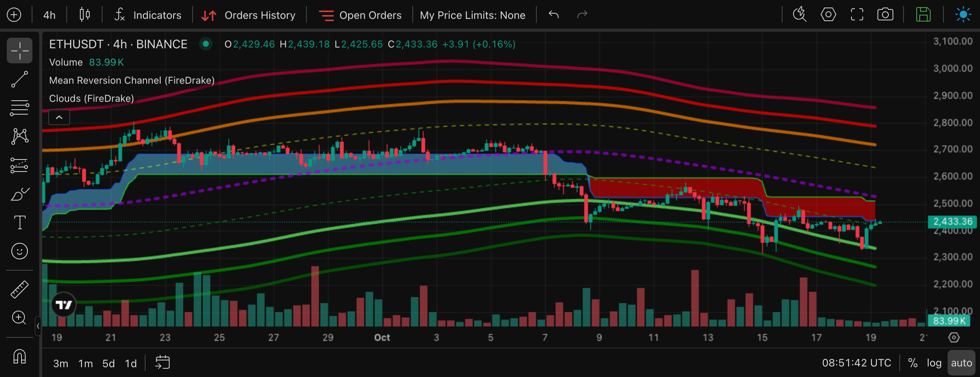
Task: Show Open Orders
Action: click(x=360, y=15)
